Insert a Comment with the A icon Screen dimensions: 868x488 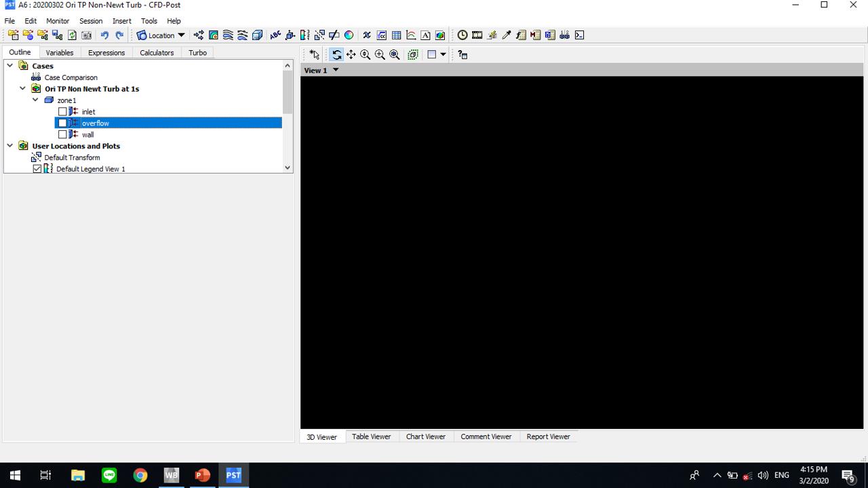426,35
